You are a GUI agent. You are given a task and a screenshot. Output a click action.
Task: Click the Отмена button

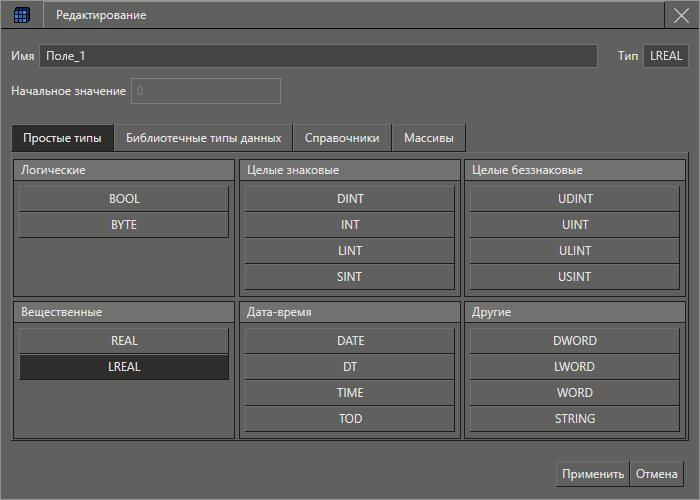click(658, 474)
